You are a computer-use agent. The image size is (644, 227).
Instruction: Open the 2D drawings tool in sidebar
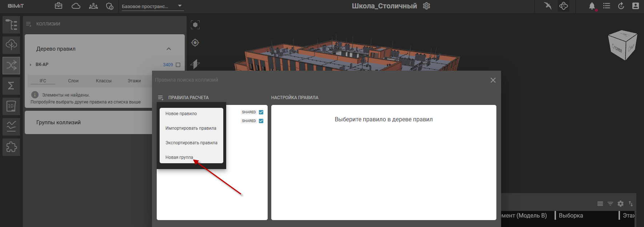coord(11,106)
